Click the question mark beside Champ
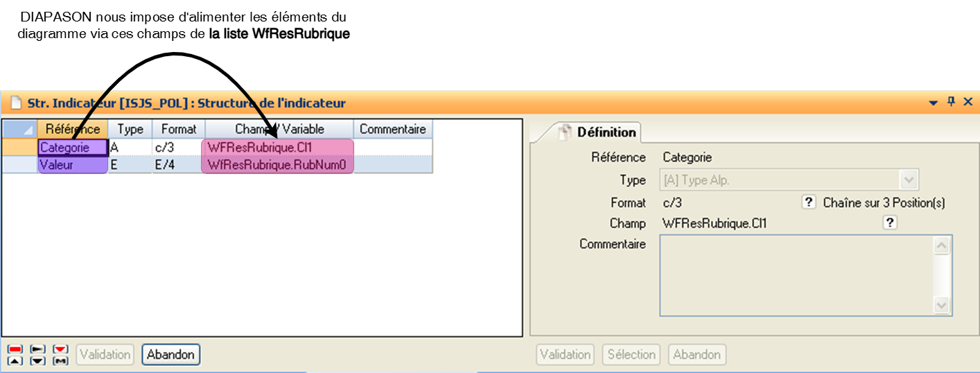Image resolution: width=980 pixels, height=373 pixels. [890, 223]
